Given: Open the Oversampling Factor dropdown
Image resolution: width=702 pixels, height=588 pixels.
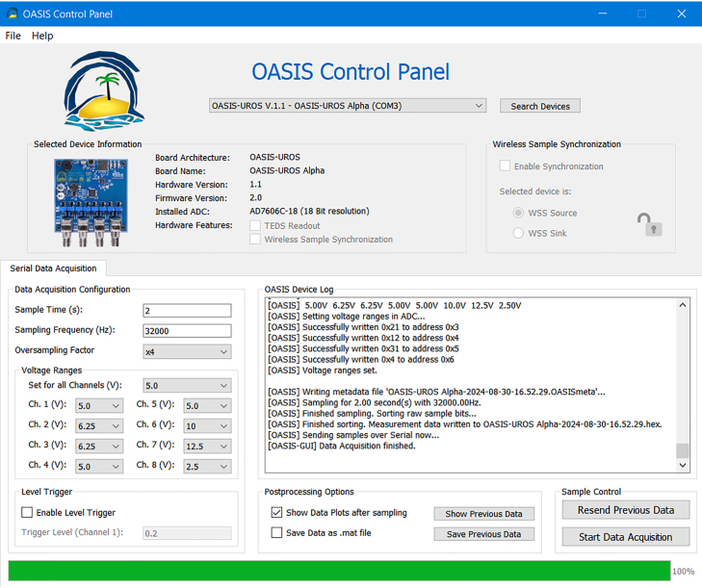Looking at the screenshot, I should tap(187, 351).
